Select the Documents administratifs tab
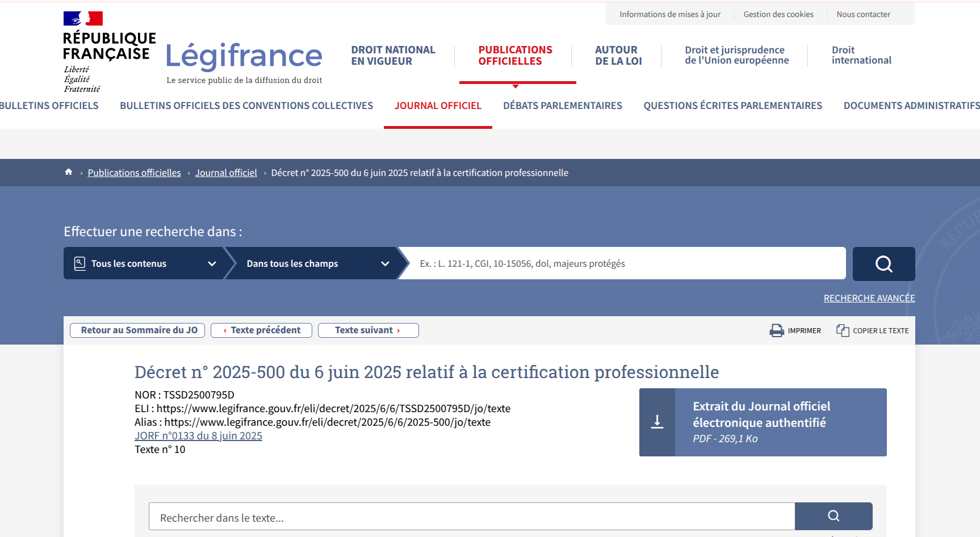The width and height of the screenshot is (980, 537). point(911,106)
